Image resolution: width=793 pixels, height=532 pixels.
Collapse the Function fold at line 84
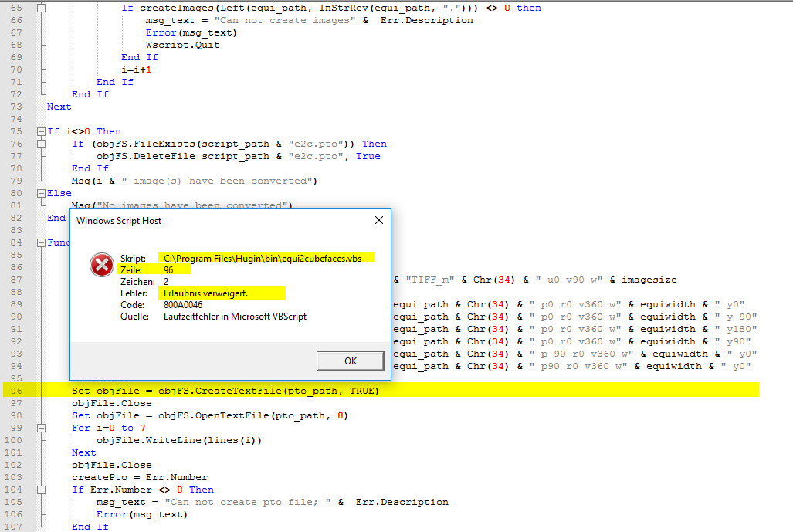pos(41,242)
